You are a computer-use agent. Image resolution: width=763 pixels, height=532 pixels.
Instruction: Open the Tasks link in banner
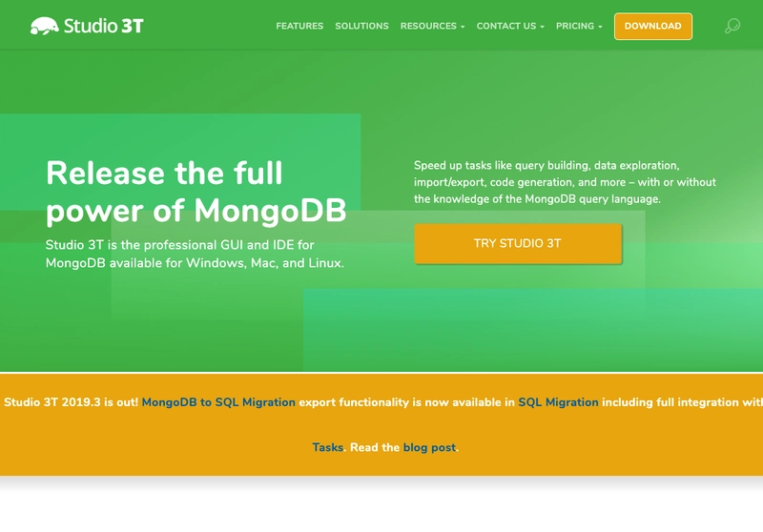327,447
